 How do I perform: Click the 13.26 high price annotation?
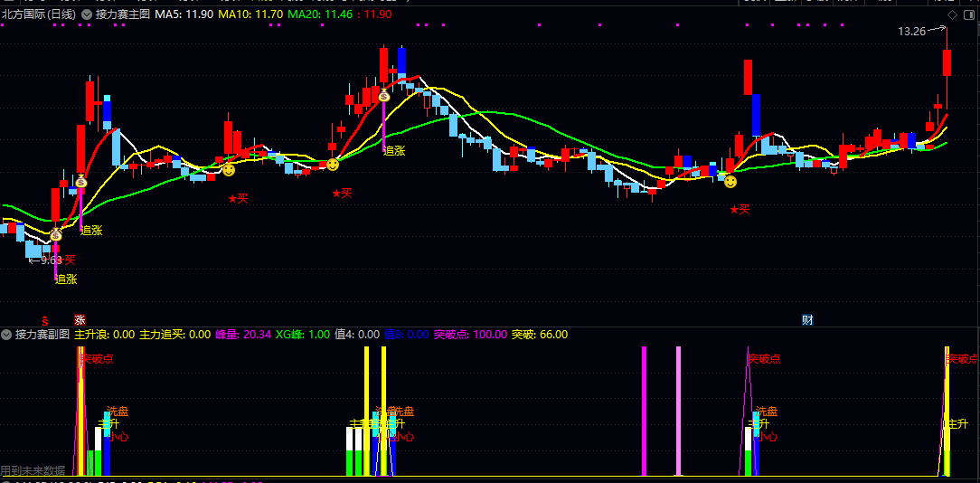point(911,32)
